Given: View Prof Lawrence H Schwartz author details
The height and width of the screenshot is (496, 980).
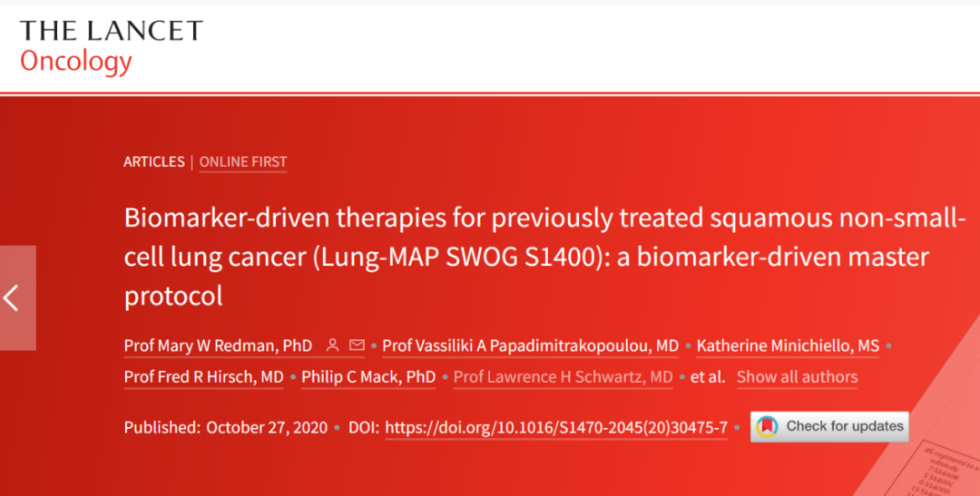Looking at the screenshot, I should tap(563, 376).
